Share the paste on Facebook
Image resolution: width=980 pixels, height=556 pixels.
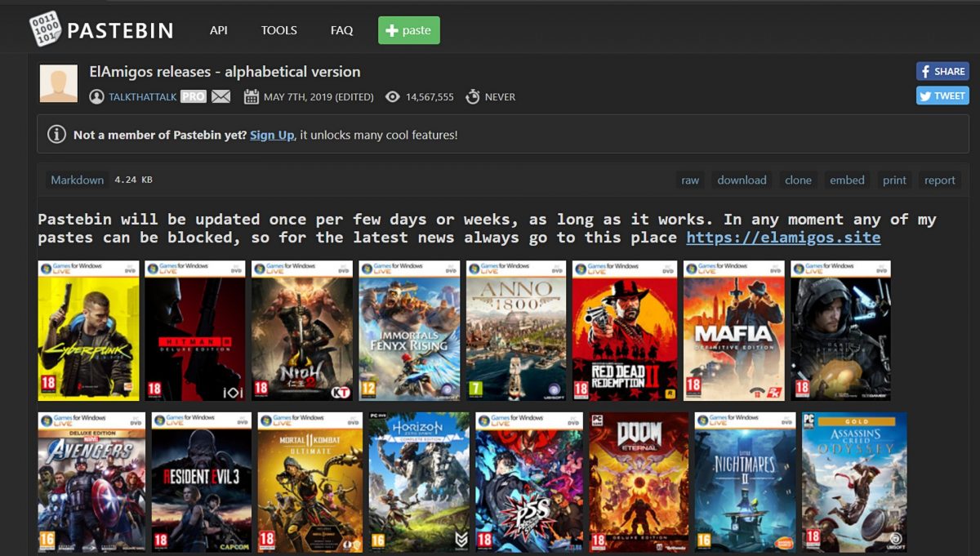[942, 71]
